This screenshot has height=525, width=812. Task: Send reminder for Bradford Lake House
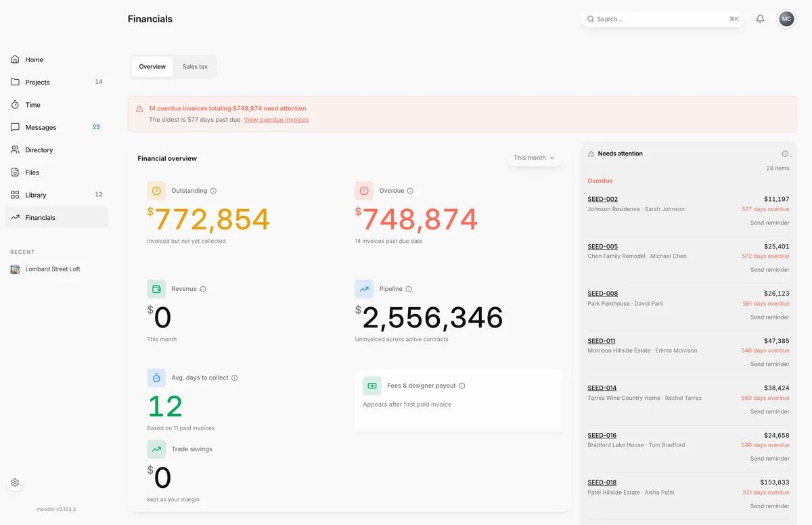point(770,459)
